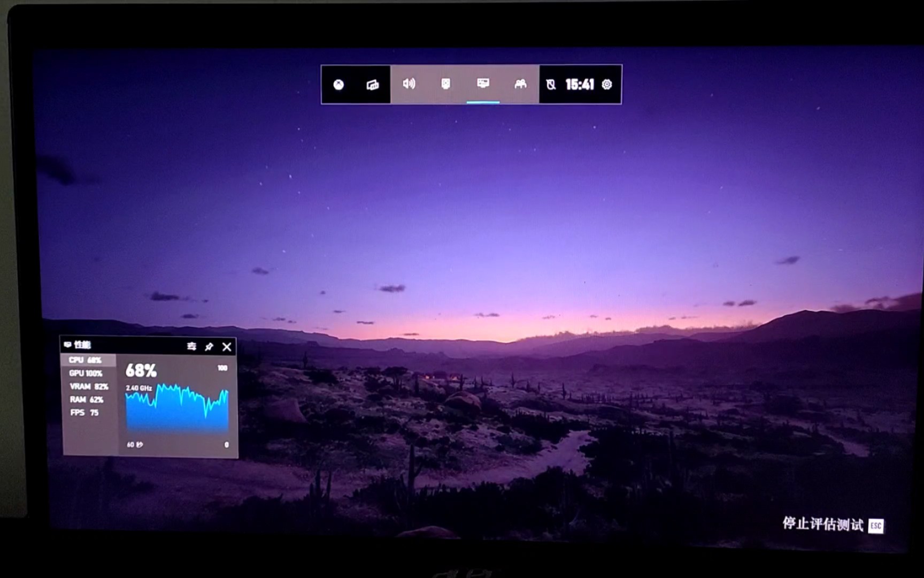Select the VRAM 82% metric tab
Screen dimensions: 924x578
(88, 386)
